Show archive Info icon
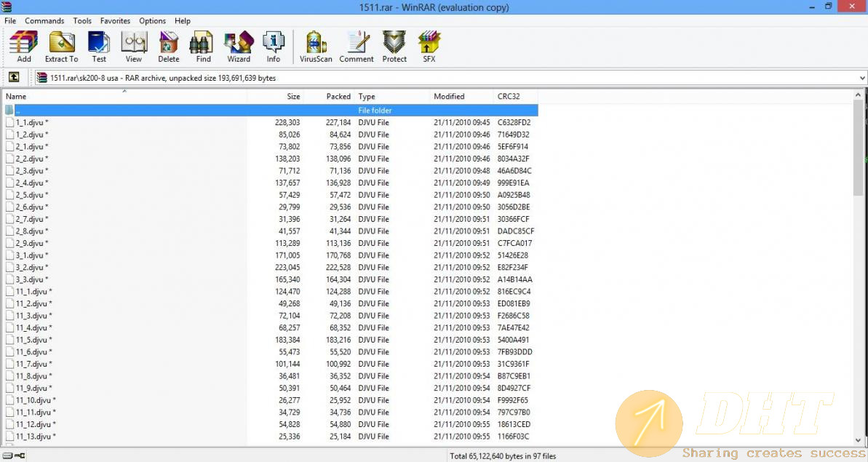 point(274,43)
